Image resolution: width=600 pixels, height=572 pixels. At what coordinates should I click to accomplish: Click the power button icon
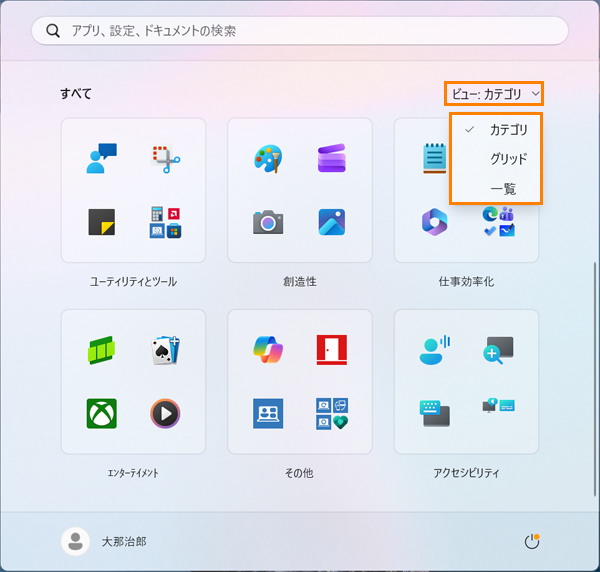tap(532, 541)
